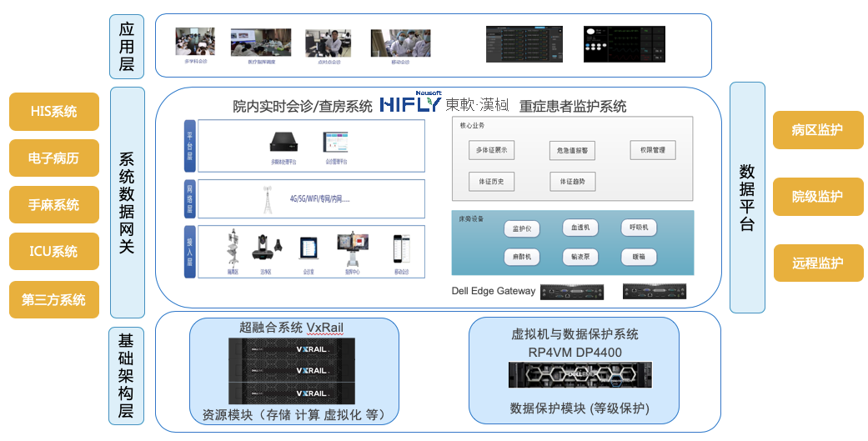
Task: Select the 会诊管理平台 dashboard icon
Action: pyautogui.click(x=335, y=142)
